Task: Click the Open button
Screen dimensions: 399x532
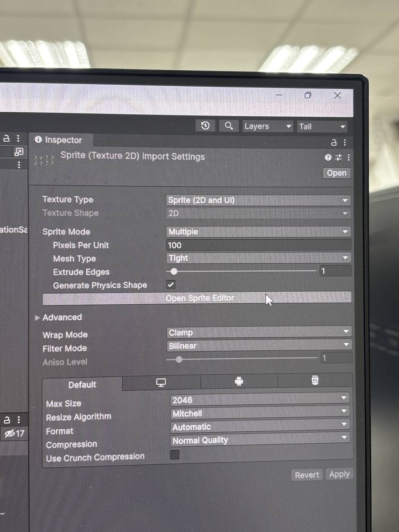Action: [x=337, y=173]
